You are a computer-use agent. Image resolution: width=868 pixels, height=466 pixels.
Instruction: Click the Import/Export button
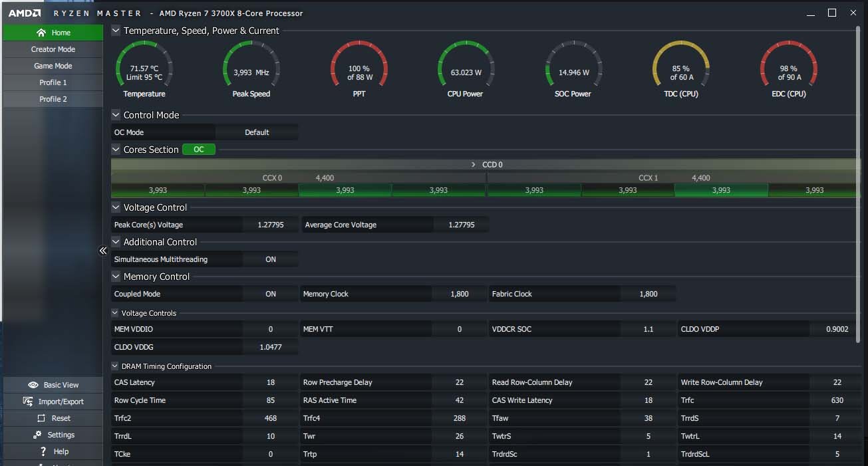[53, 402]
